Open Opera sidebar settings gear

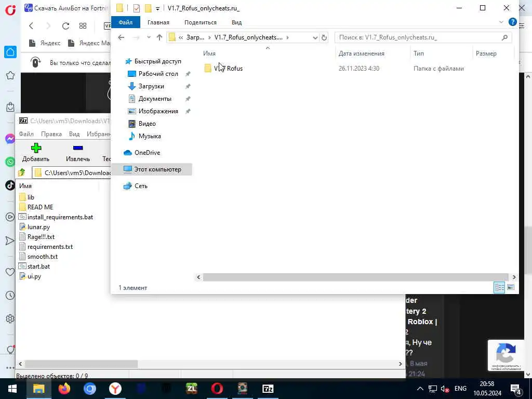10,319
